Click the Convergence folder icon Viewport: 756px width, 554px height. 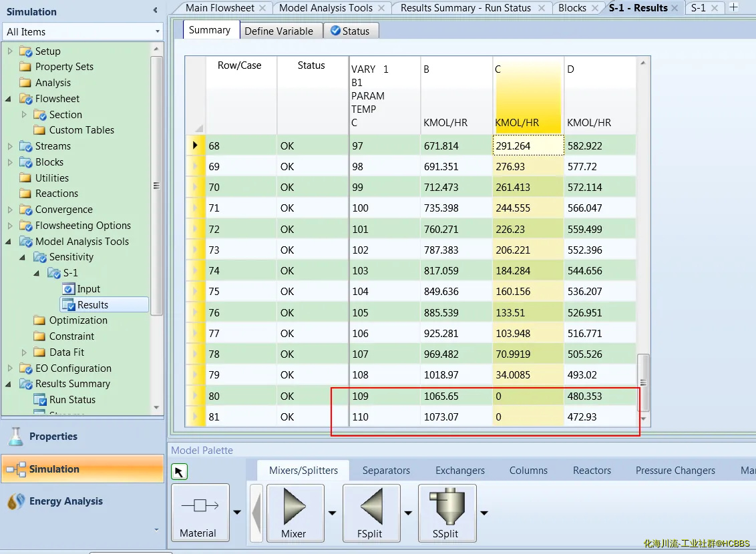[25, 210]
